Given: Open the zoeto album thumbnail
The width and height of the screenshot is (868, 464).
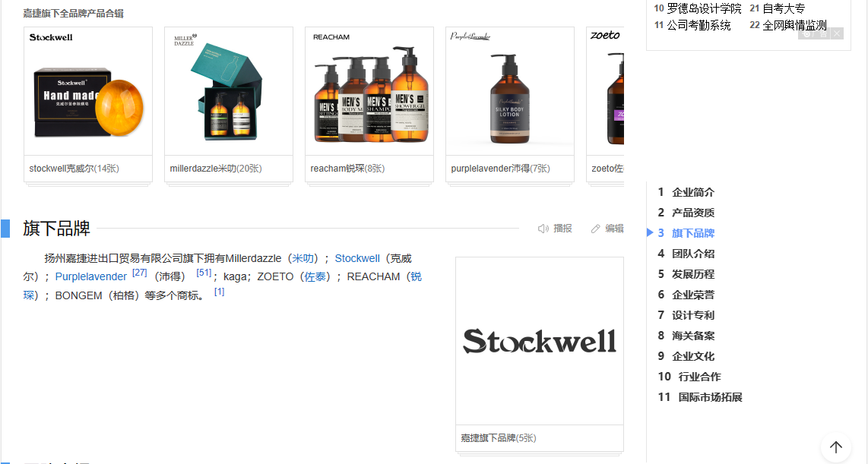Looking at the screenshot, I should pyautogui.click(x=606, y=91).
